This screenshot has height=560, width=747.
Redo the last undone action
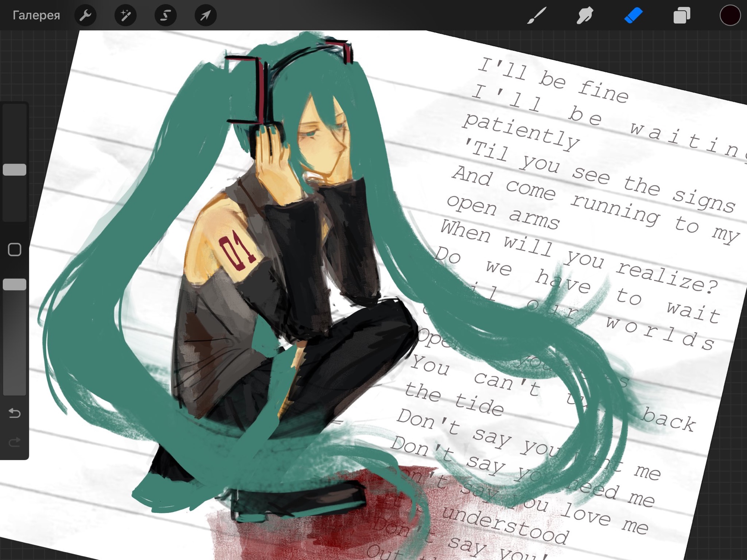tap(15, 442)
